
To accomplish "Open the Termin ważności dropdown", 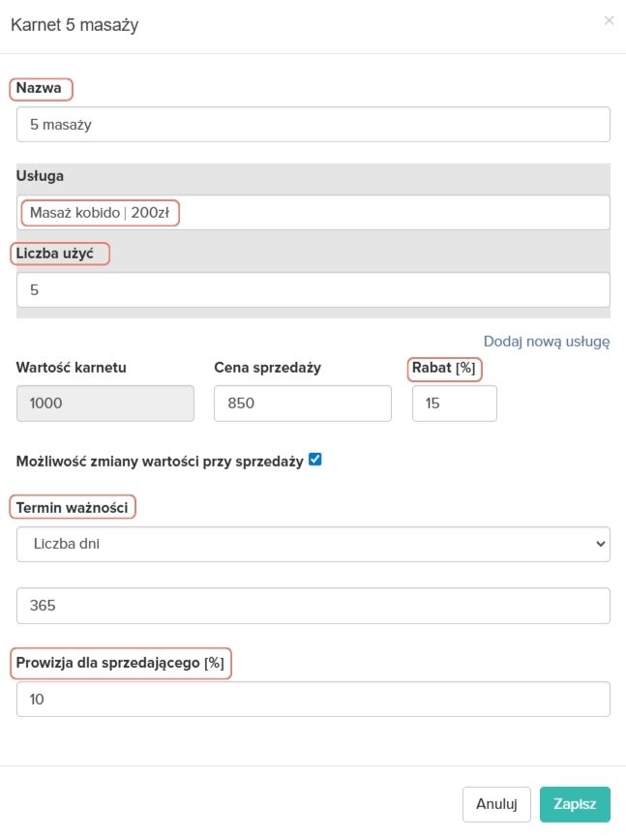I will [x=313, y=544].
